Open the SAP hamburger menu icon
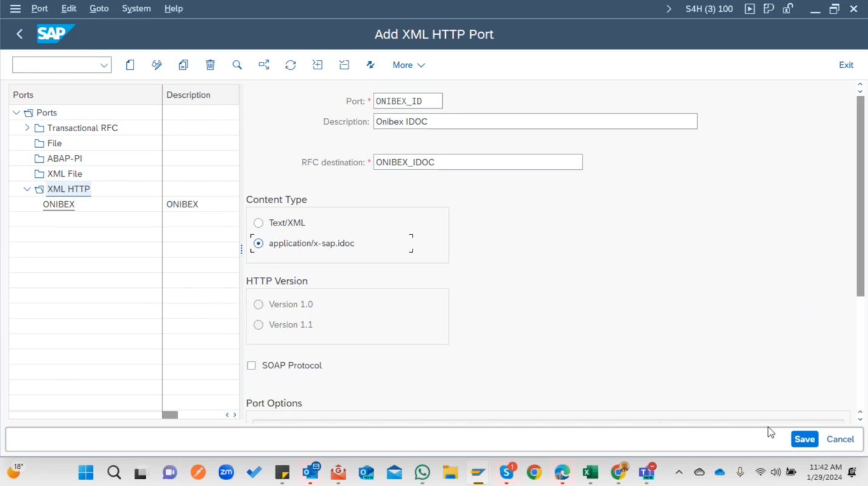 coord(15,9)
